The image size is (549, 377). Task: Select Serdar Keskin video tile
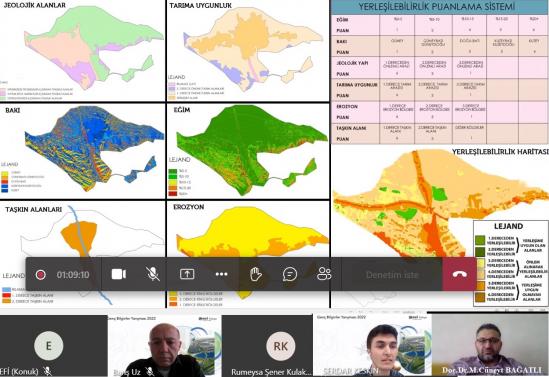(x=372, y=345)
